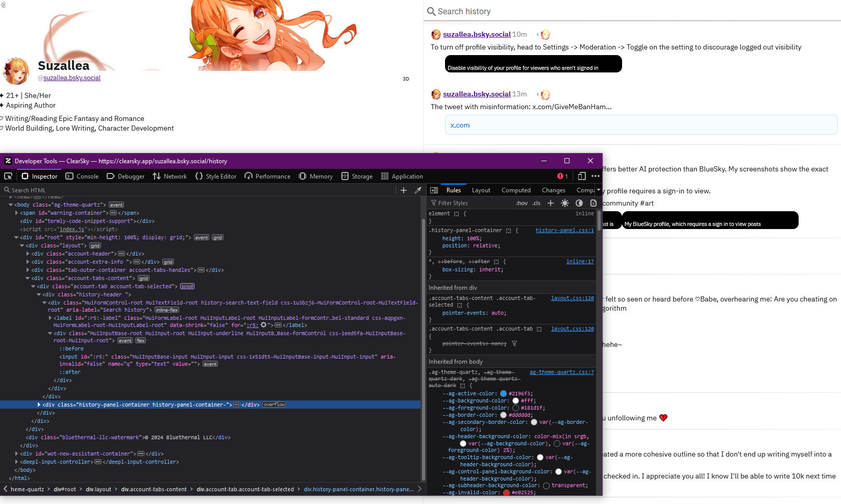
Task: Select div.layout in the breadcrumb bar
Action: tap(98, 489)
